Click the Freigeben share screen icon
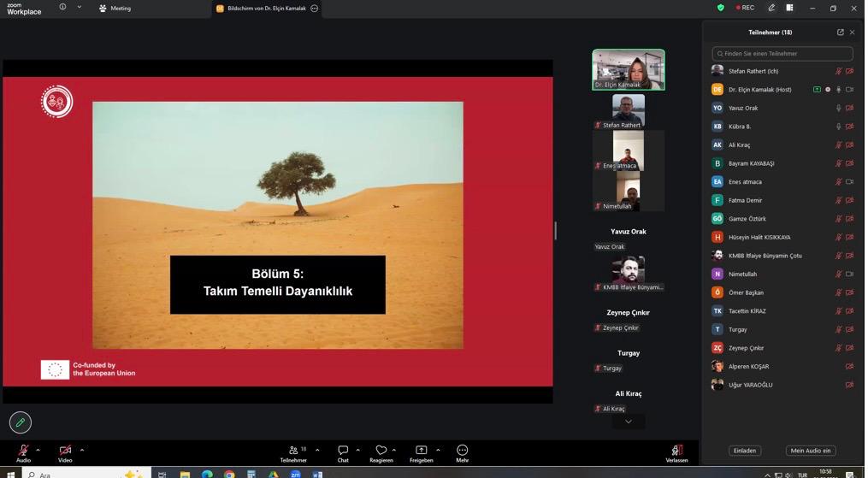868x478 pixels. pyautogui.click(x=421, y=451)
